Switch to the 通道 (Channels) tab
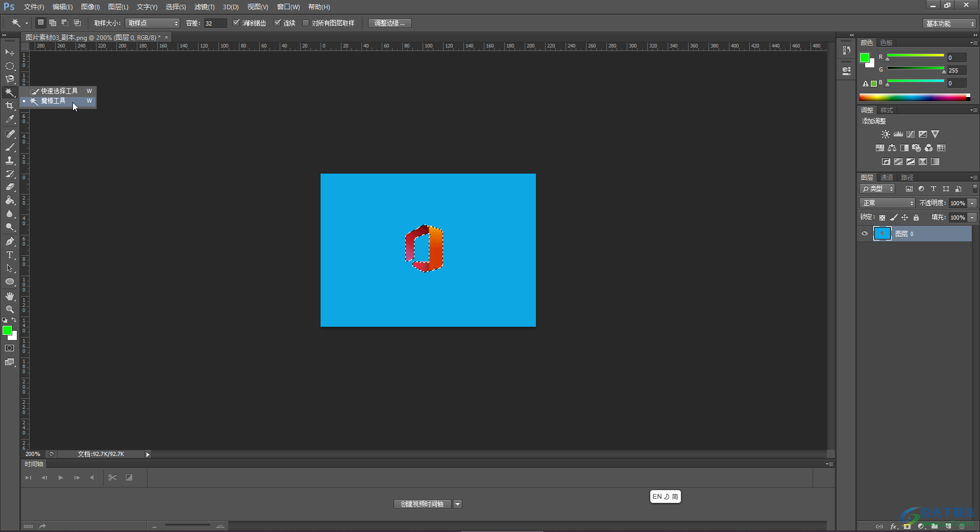980x532 pixels. pyautogui.click(x=887, y=178)
